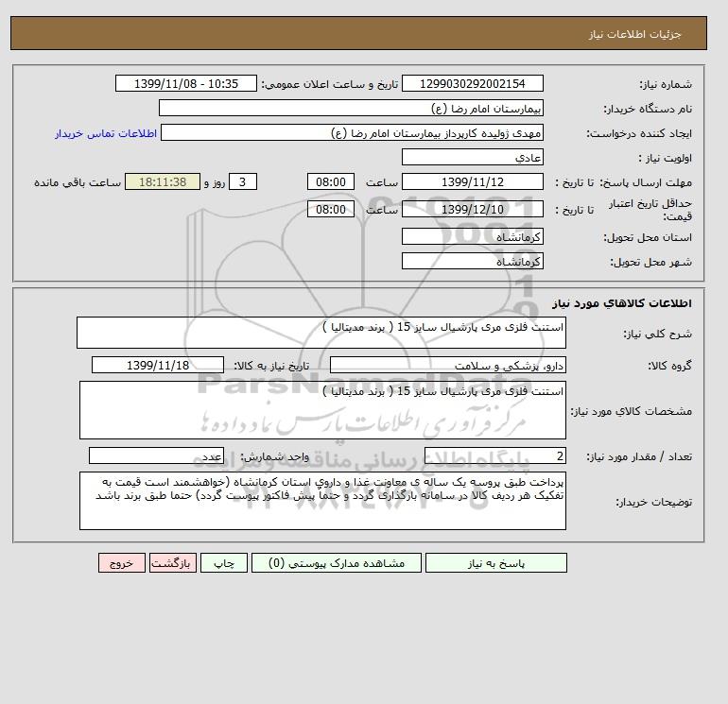Click price validity date 1399/12/10
728x704 pixels.
pyautogui.click(x=472, y=209)
